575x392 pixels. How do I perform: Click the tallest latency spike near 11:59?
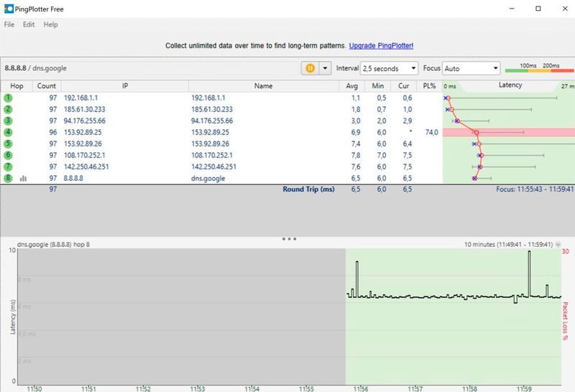[529, 273]
